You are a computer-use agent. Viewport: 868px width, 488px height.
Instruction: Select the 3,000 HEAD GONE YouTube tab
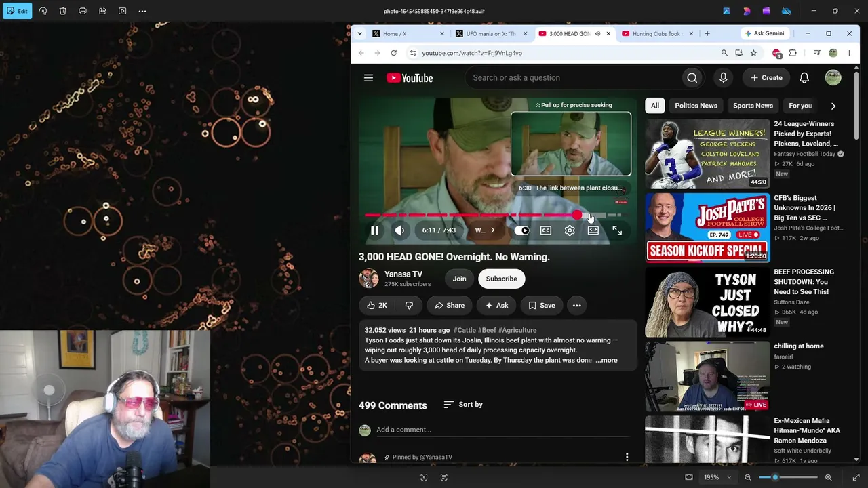[x=574, y=33]
